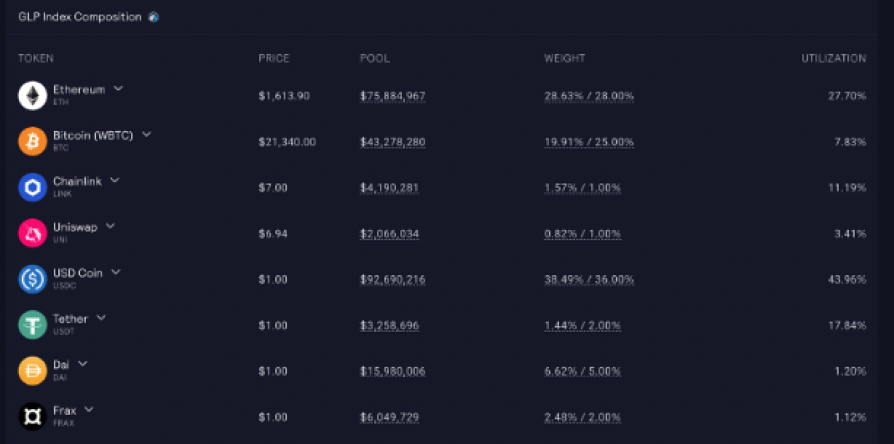
Task: Expand the Ethereum token dropdown chevron
Action: click(x=118, y=89)
